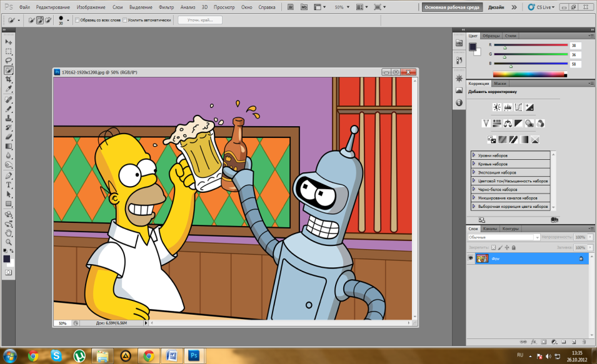Select the Move tool
Image resolution: width=597 pixels, height=364 pixels.
click(8, 42)
